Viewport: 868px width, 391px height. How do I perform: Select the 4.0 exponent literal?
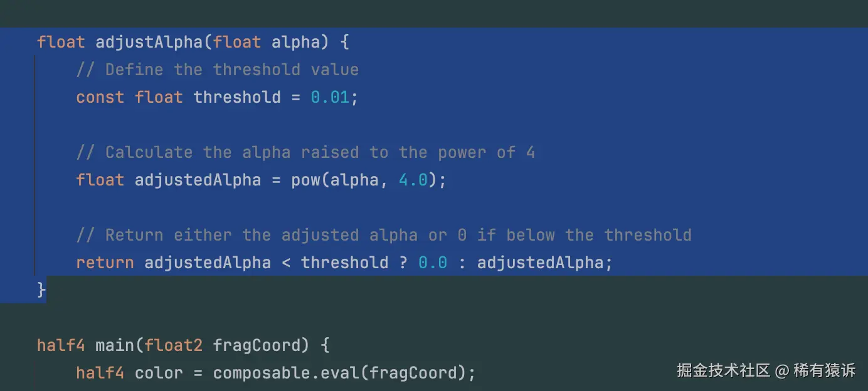(x=413, y=180)
